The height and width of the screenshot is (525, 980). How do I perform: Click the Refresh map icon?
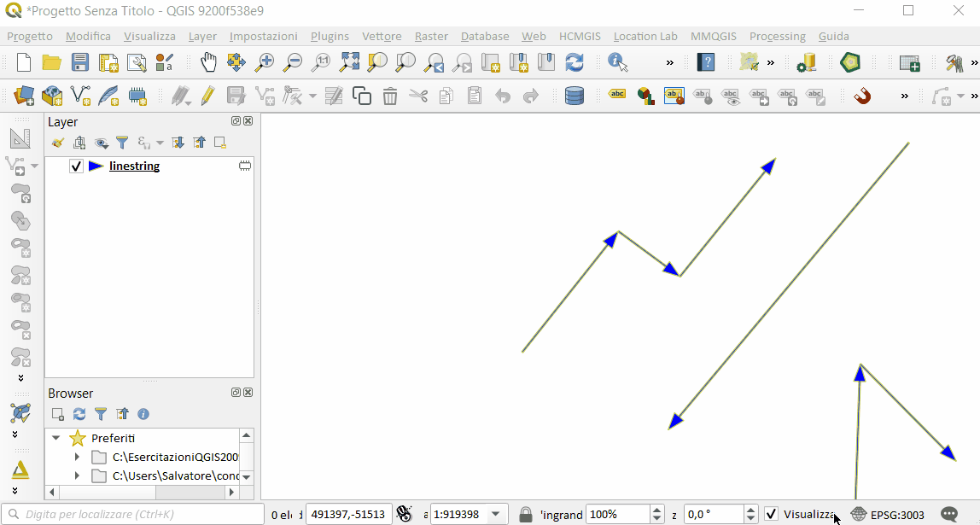(x=575, y=62)
